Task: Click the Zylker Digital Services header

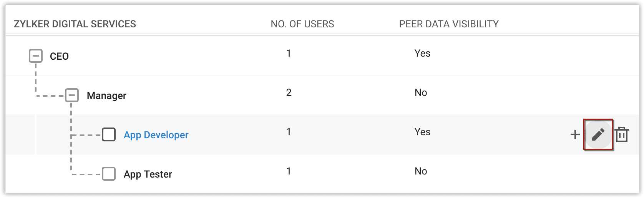Action: point(75,24)
